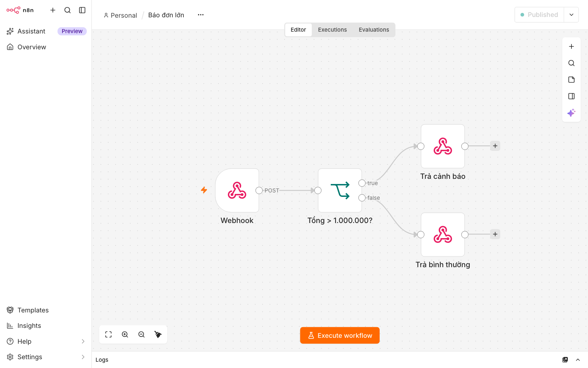
Task: Add node with canvas plus button
Action: click(571, 47)
